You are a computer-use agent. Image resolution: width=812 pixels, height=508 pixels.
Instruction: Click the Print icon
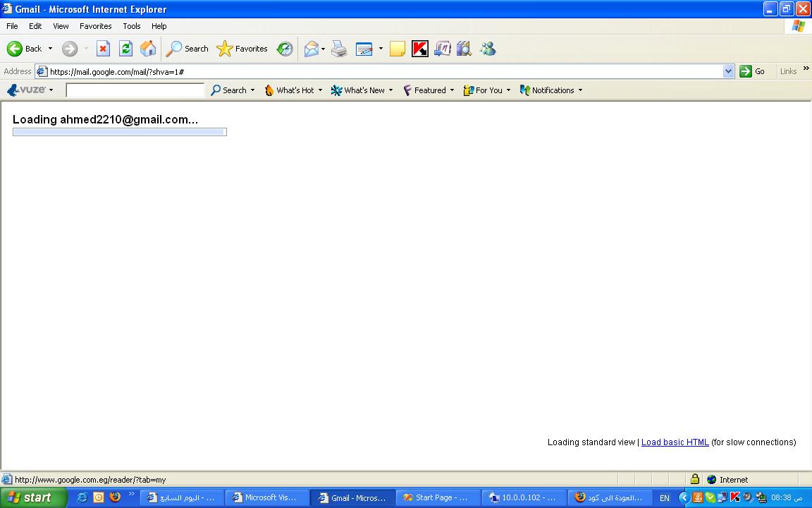point(339,49)
